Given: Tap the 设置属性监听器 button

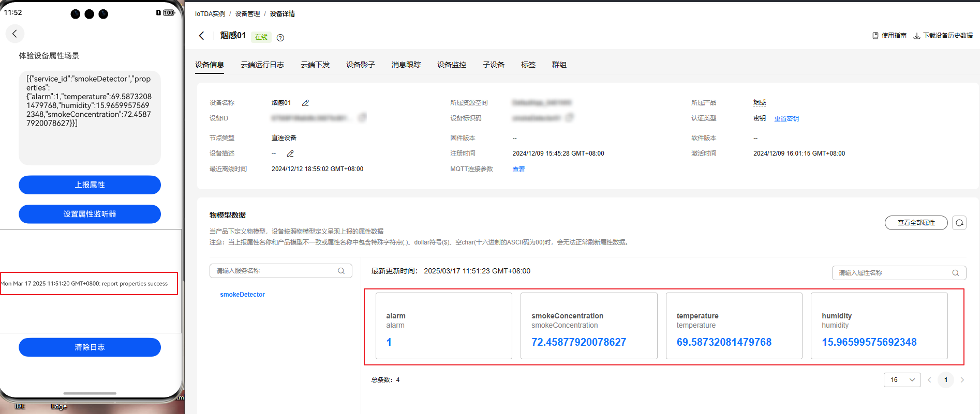Looking at the screenshot, I should 90,214.
